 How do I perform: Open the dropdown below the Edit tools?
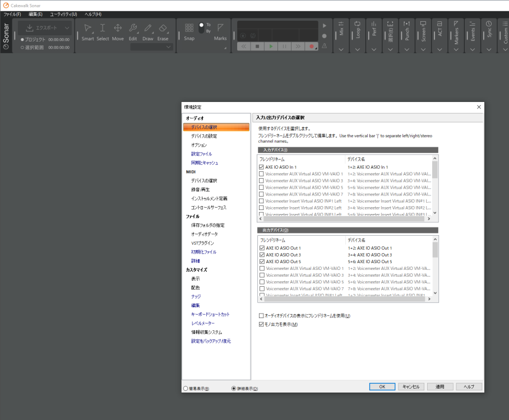(151, 47)
